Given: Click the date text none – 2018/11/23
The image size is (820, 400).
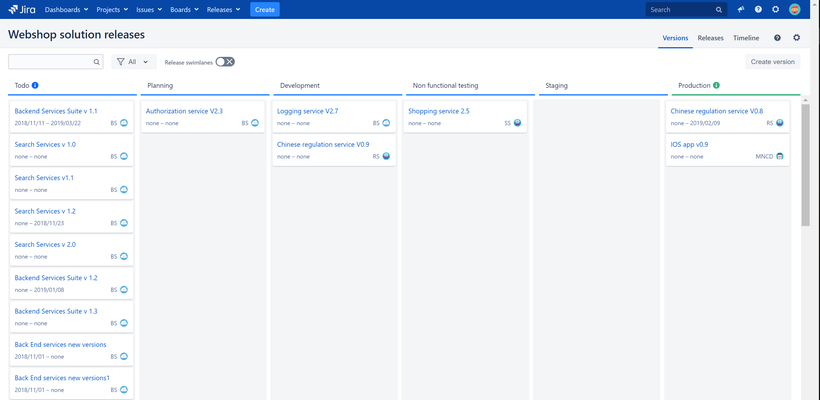Looking at the screenshot, I should pos(39,223).
